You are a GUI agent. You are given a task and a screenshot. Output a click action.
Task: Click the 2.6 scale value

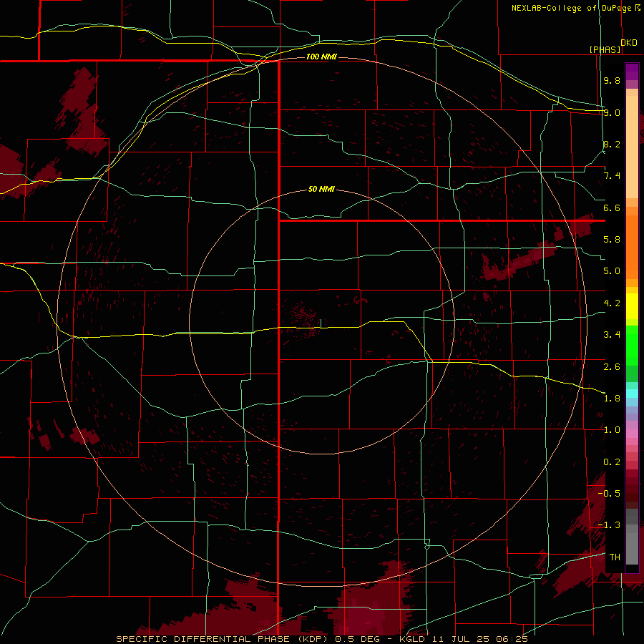[612, 367]
